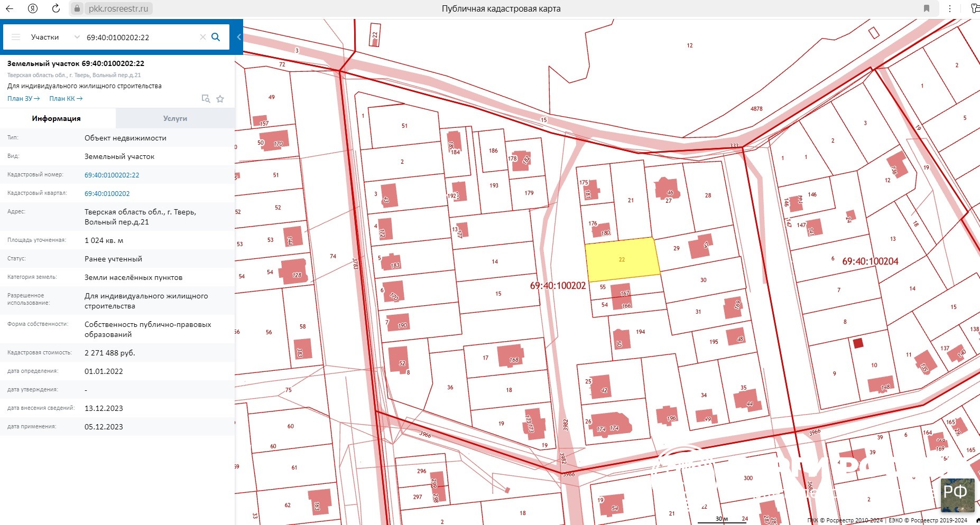Click the blue magnifier search icon
Image resolution: width=980 pixels, height=525 pixels.
216,37
